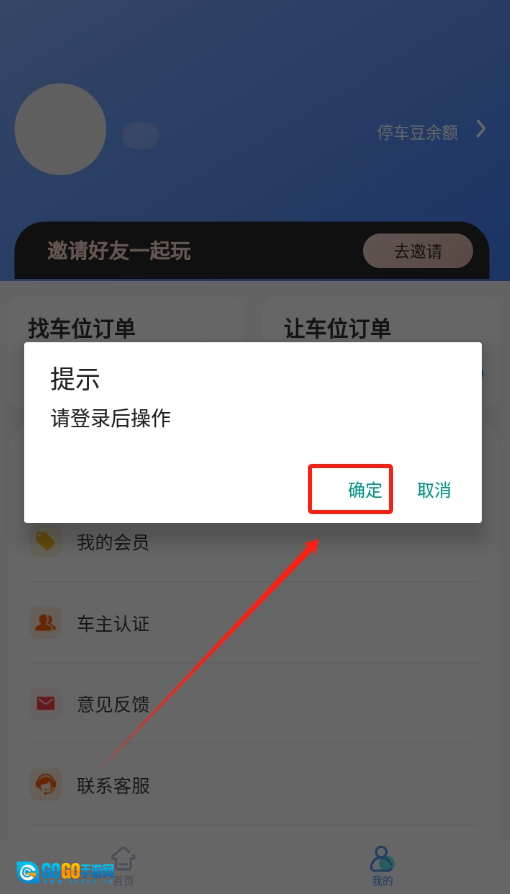
Task: Tap the 去邀请 invite button
Action: (418, 251)
